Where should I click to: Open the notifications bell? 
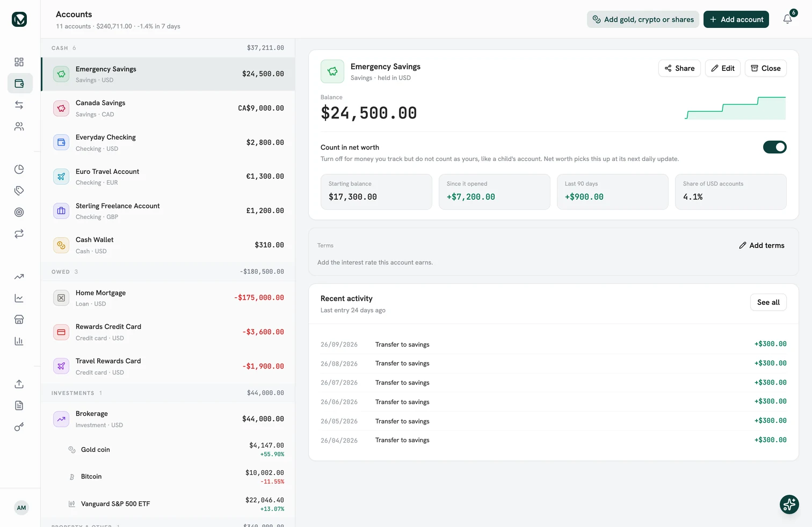coord(788,19)
